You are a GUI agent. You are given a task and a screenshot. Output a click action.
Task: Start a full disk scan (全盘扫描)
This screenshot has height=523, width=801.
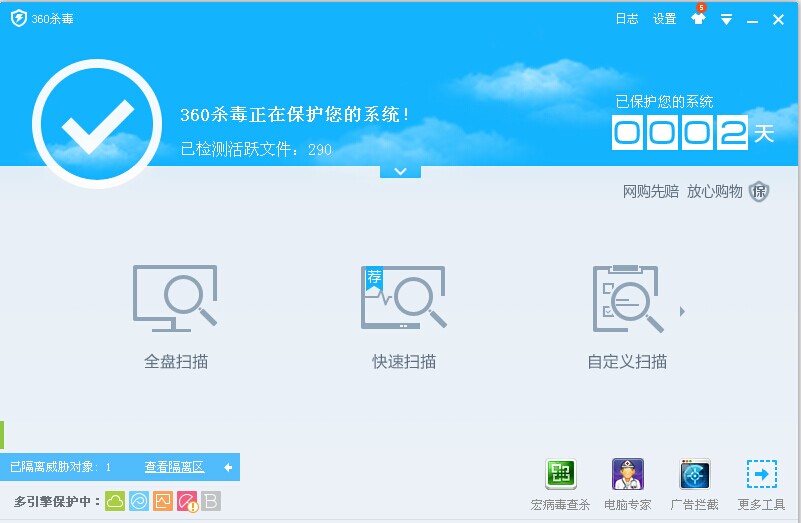176,317
